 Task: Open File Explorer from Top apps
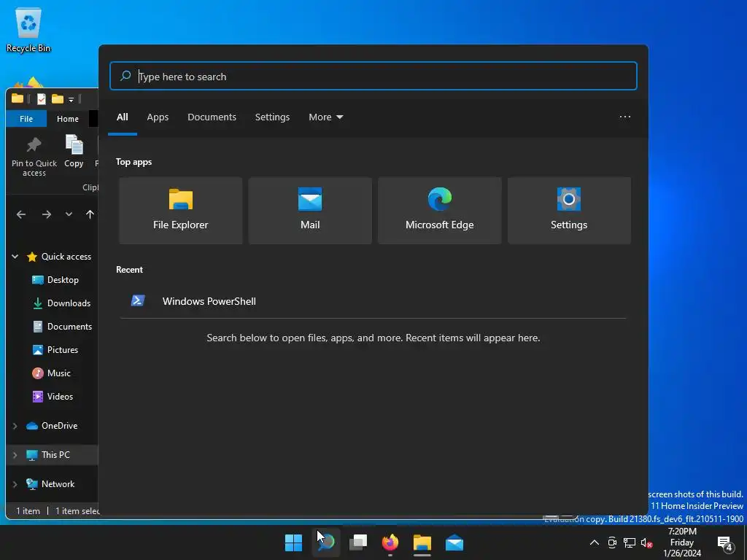coord(181,211)
